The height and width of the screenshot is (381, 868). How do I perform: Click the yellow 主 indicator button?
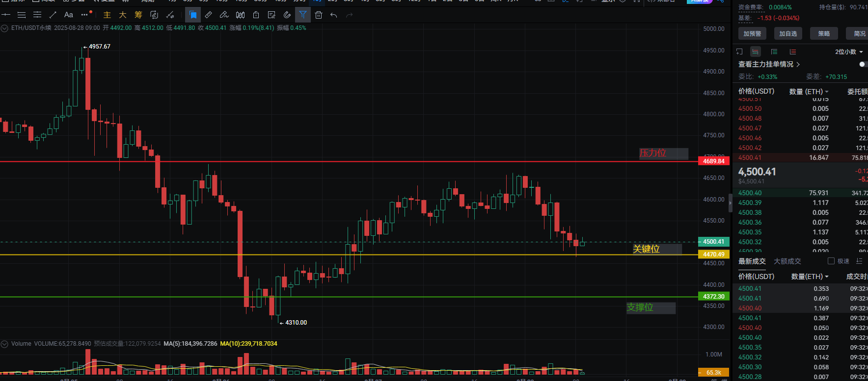107,15
